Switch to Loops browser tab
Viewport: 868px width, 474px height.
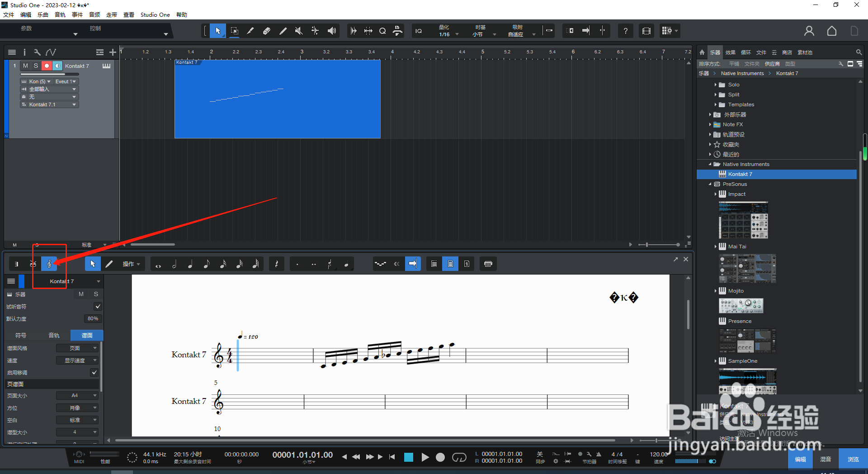pyautogui.click(x=746, y=52)
